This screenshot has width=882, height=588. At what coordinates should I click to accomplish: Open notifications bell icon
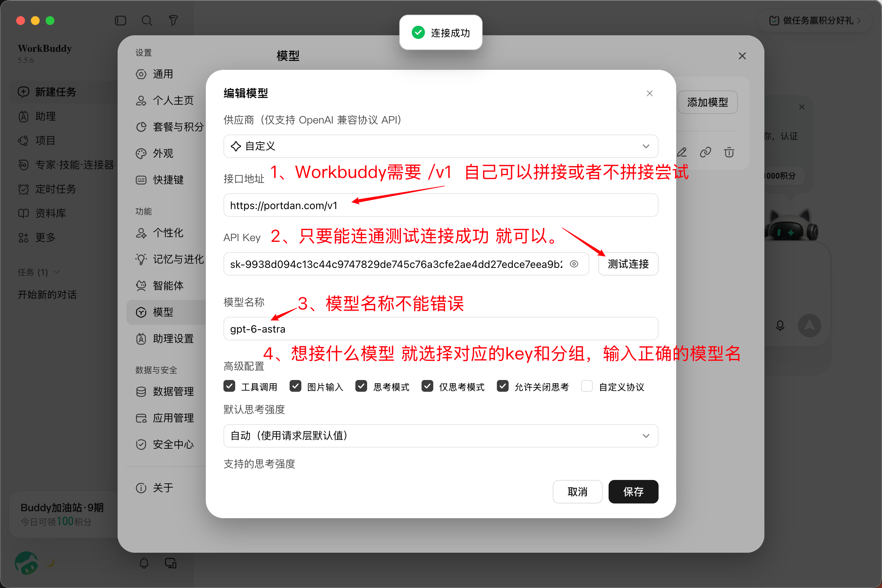pos(144,563)
